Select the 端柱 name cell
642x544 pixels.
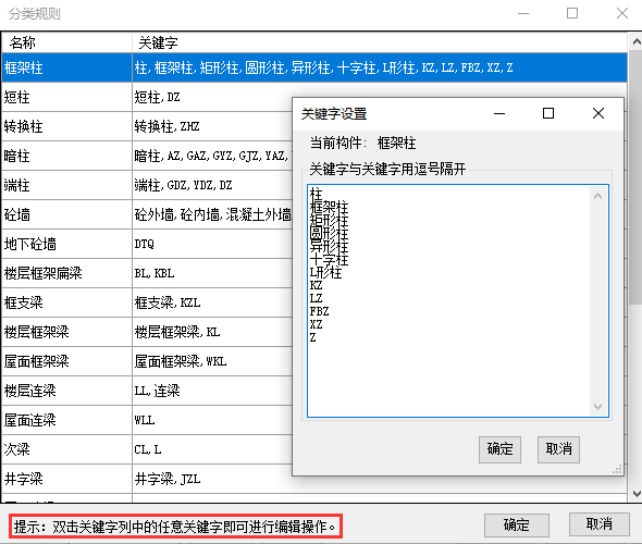pos(67,185)
